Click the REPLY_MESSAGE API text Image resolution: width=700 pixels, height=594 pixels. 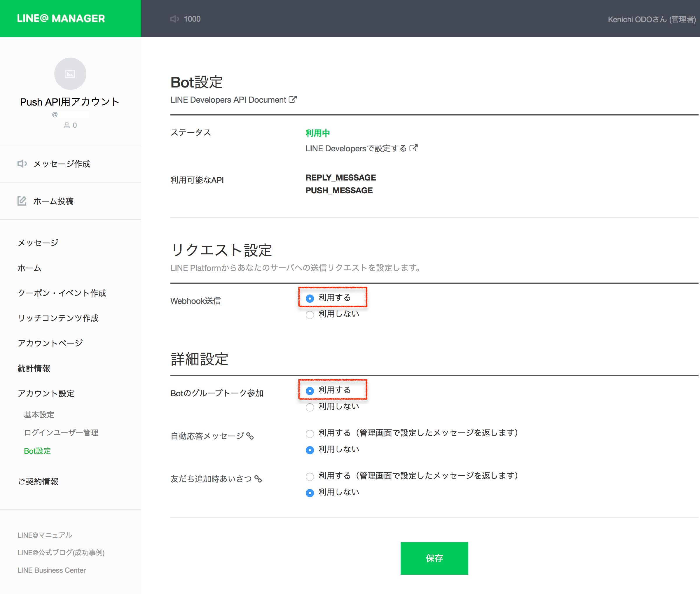point(341,178)
